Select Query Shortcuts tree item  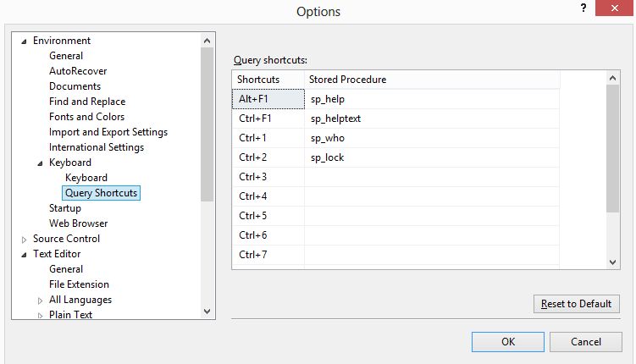click(x=101, y=193)
